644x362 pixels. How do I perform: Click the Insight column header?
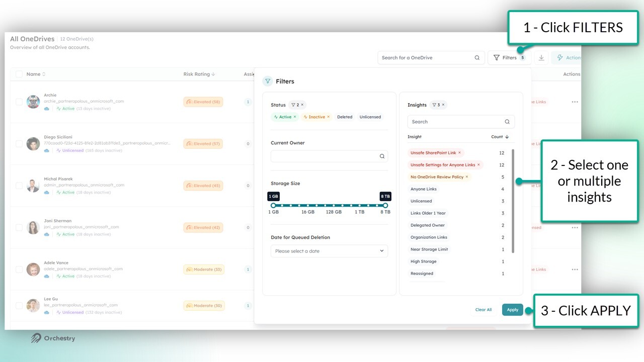tap(415, 137)
